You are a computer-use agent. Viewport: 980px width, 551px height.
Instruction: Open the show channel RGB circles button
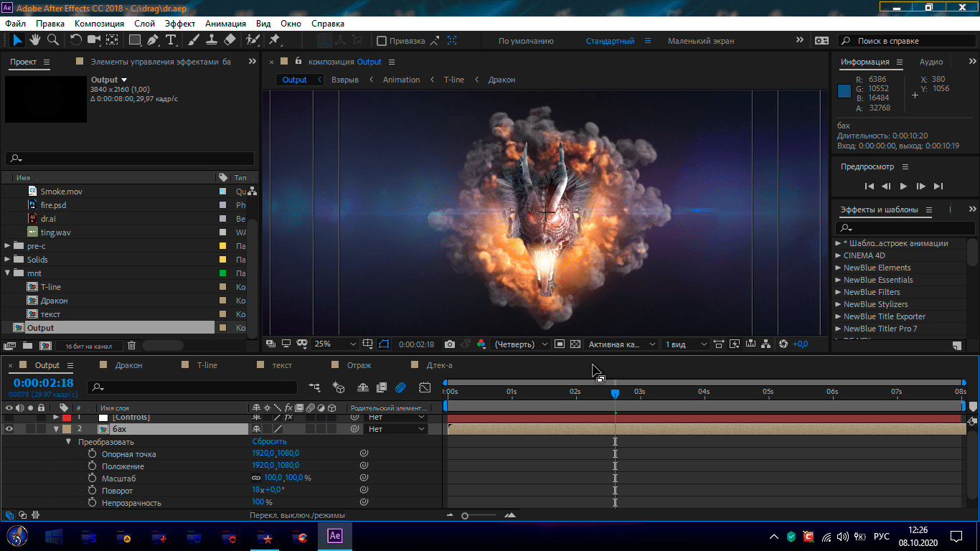pyautogui.click(x=481, y=344)
